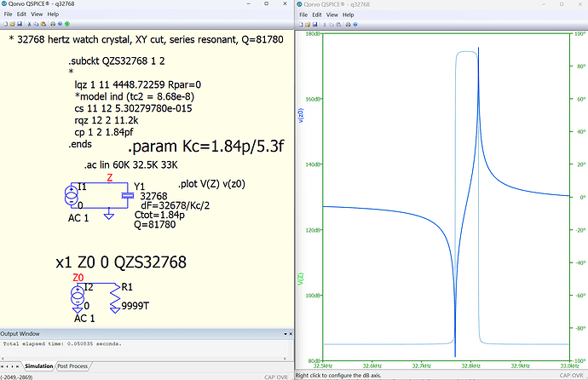588x380 pixels.
Task: Cut selection using left toolbar scissors icon
Action: click(x=29, y=24)
